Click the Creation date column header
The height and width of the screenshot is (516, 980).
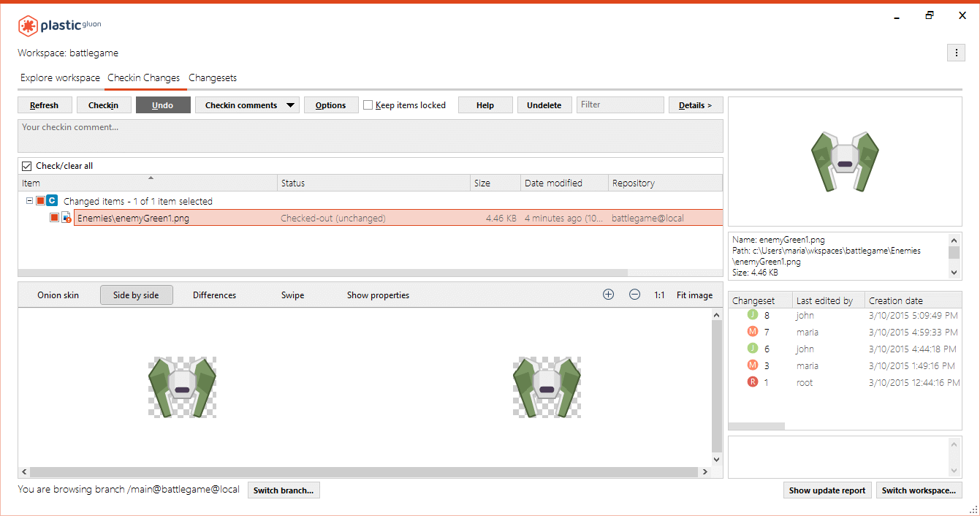(913, 300)
